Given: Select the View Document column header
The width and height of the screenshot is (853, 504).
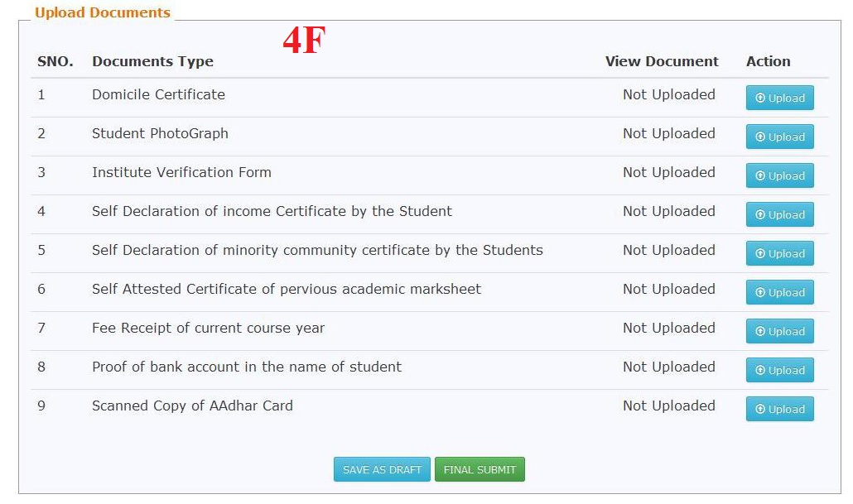Looking at the screenshot, I should click(x=662, y=61).
